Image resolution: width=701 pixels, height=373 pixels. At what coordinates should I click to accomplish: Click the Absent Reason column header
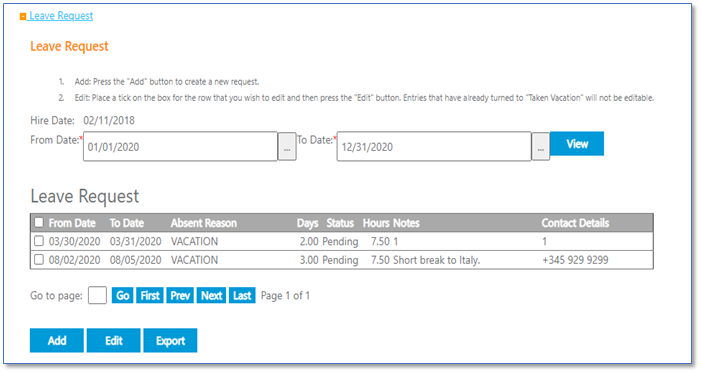(204, 223)
